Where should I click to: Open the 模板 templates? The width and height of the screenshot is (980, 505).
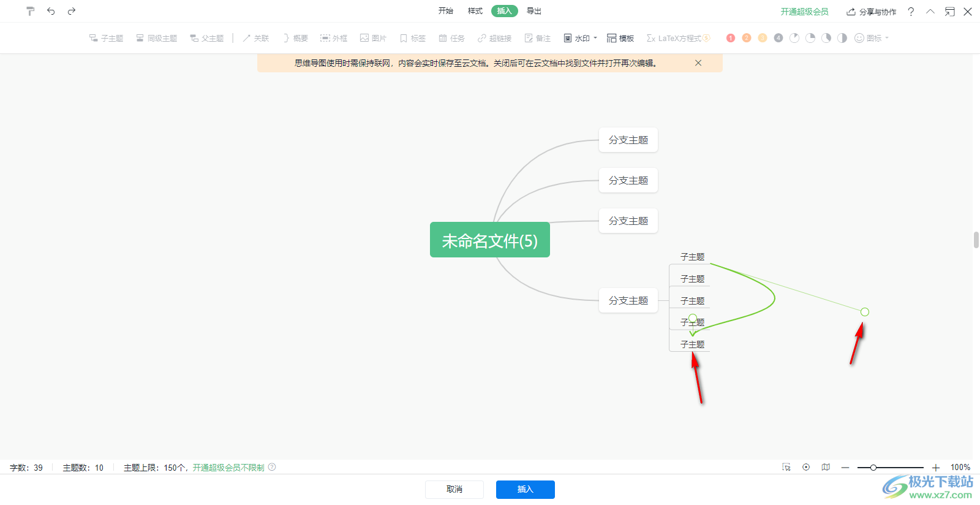[620, 38]
